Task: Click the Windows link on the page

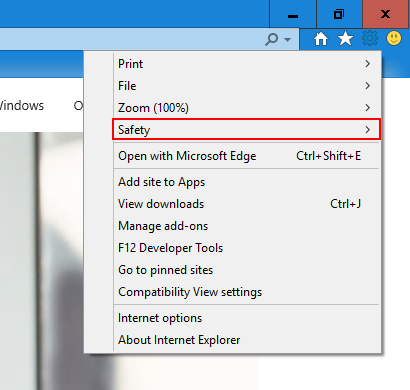Action: click(x=21, y=106)
